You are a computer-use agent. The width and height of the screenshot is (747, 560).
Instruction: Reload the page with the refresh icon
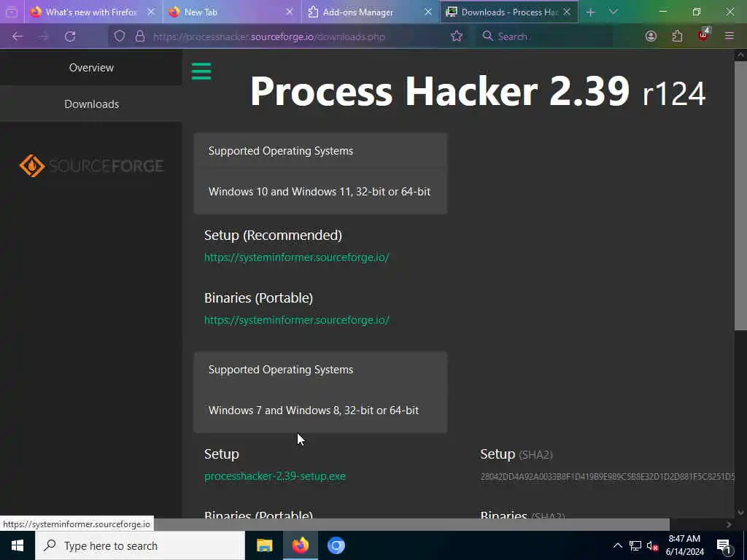[x=70, y=36]
